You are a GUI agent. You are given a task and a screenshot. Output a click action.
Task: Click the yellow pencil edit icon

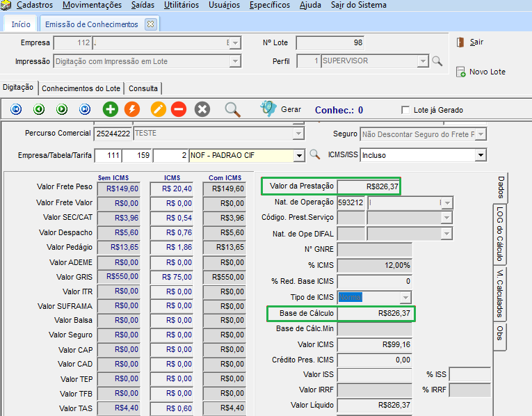[158, 109]
